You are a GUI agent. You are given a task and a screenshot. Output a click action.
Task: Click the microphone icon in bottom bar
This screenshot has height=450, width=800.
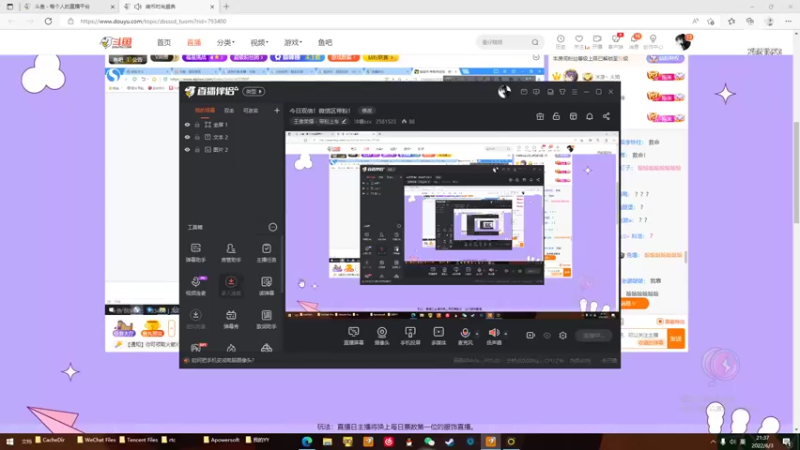pyautogui.click(x=465, y=333)
